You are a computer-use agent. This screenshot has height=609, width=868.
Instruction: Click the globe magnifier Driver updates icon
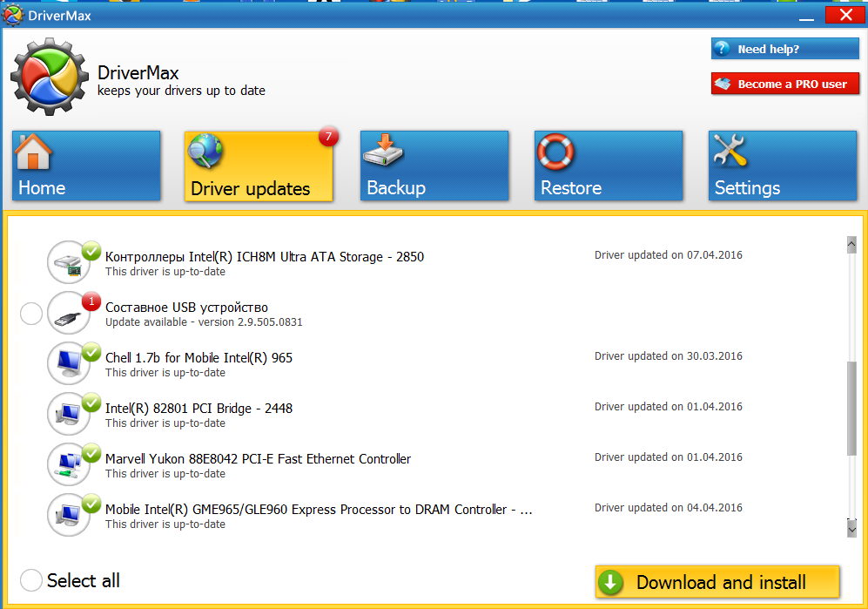205,151
